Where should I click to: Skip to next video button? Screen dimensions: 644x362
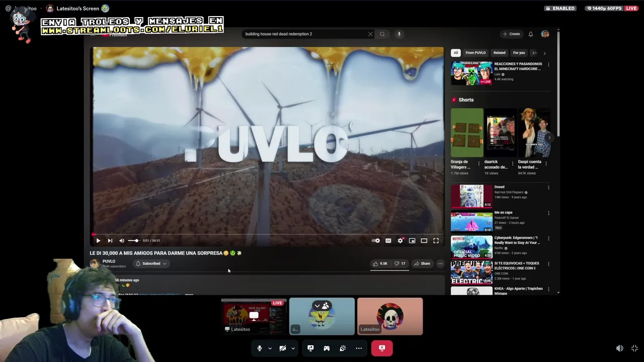(x=110, y=241)
